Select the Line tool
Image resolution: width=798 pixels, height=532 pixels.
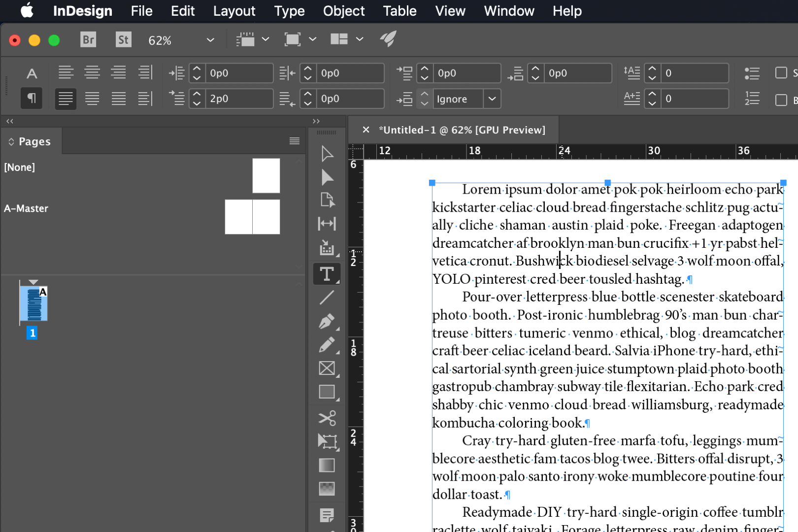point(327,298)
